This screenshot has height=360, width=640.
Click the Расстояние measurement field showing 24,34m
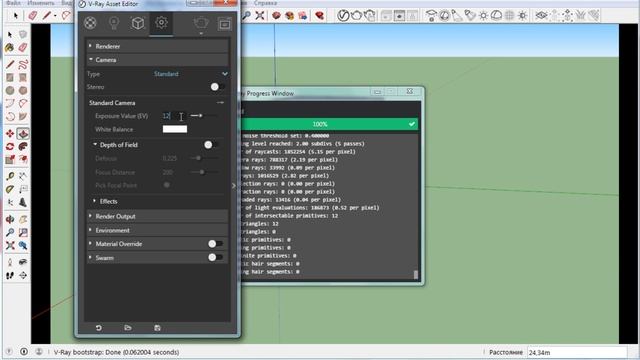point(577,352)
